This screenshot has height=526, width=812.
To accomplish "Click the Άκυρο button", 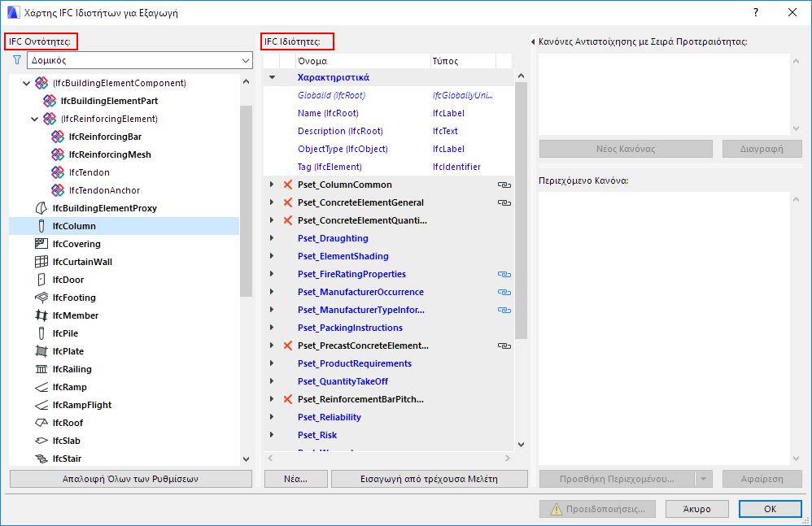I will (696, 509).
